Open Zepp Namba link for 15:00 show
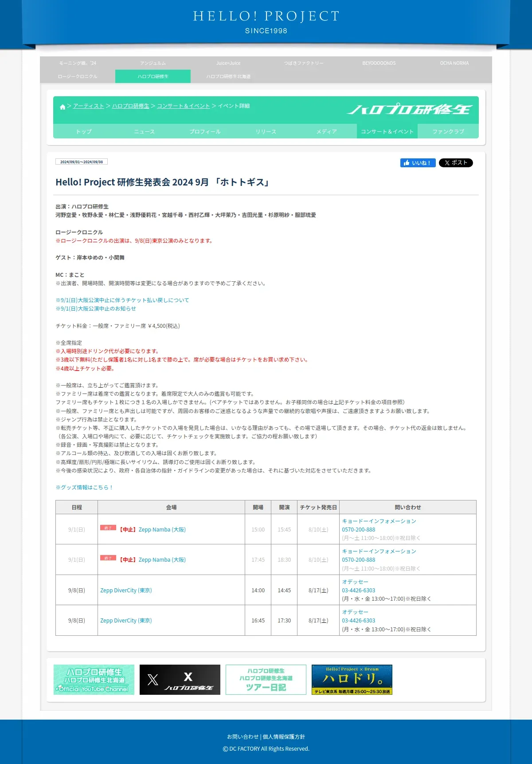 (162, 530)
